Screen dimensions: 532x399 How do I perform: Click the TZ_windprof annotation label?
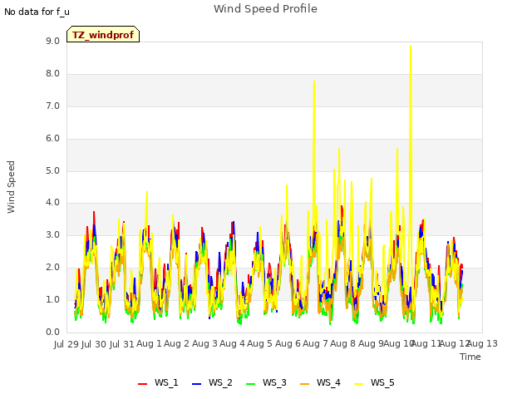tap(103, 34)
